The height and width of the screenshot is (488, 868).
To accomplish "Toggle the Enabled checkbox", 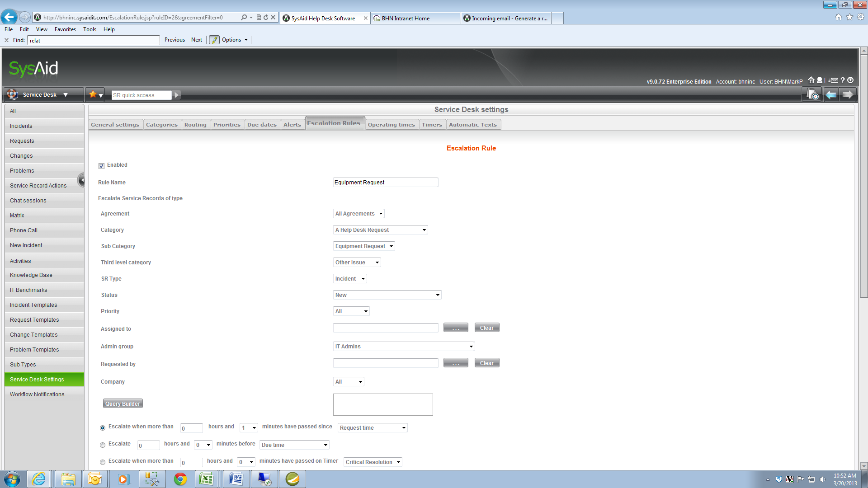I will (101, 166).
